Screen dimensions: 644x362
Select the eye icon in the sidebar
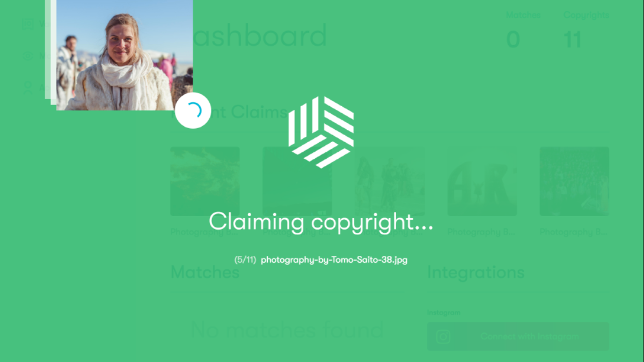click(x=28, y=56)
